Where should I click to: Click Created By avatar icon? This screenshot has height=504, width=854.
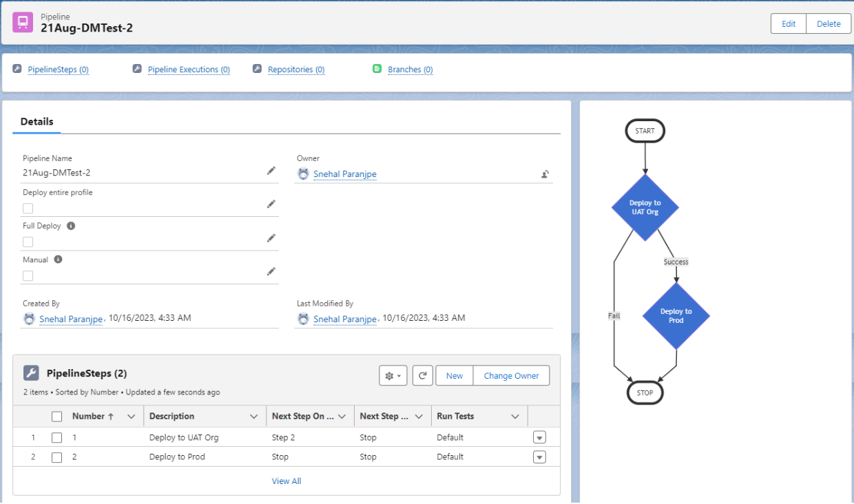tap(29, 319)
